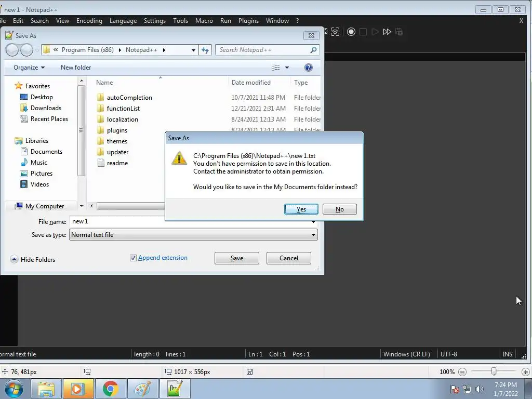The width and height of the screenshot is (532, 399).
Task: Open the Save as type combo box
Action: pyautogui.click(x=193, y=235)
